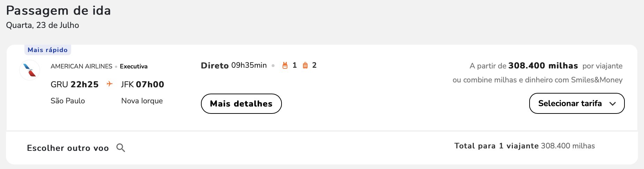
Task: Click the orange airplane route icon
Action: tap(110, 84)
